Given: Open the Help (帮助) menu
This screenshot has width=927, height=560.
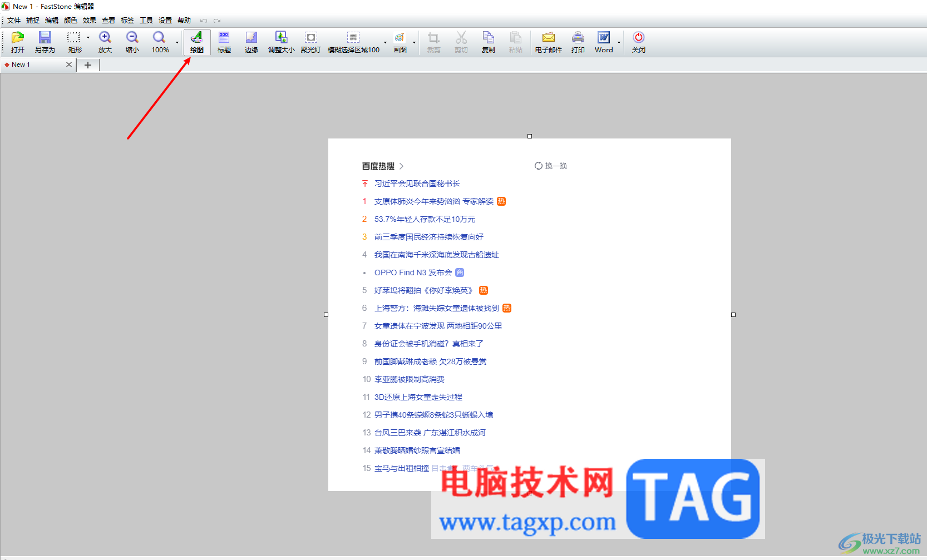Looking at the screenshot, I should tap(184, 21).
